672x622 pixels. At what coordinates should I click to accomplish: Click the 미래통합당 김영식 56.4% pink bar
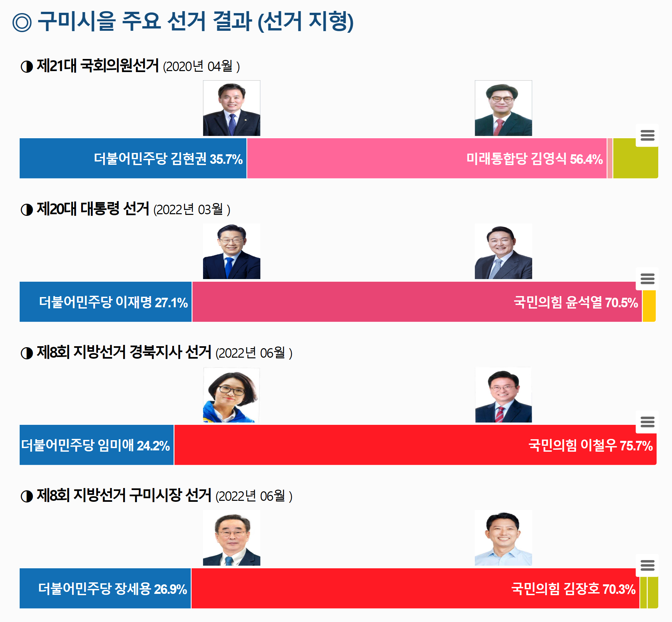coord(426,158)
